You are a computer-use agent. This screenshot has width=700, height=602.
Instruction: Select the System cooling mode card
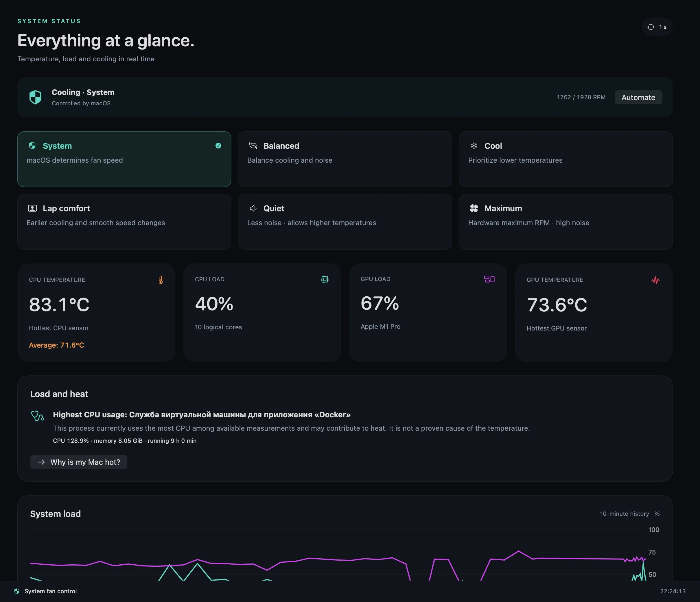click(124, 159)
